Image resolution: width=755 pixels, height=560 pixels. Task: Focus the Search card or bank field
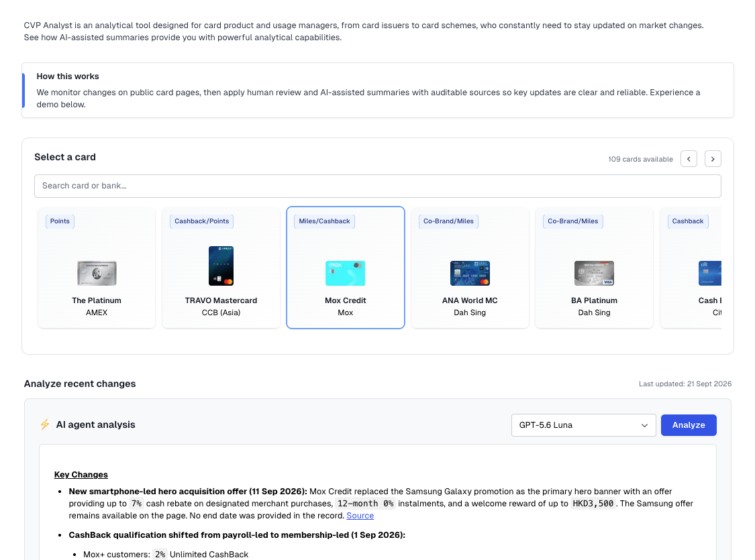(377, 186)
